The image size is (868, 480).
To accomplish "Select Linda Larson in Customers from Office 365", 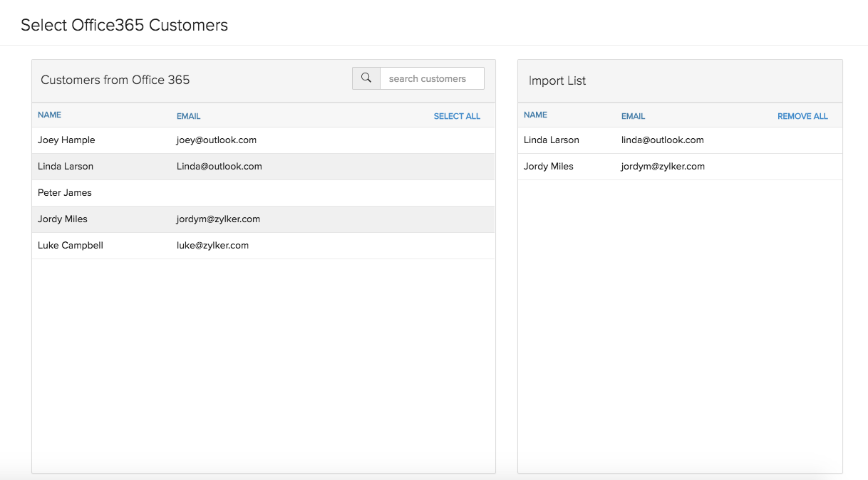I will [65, 166].
